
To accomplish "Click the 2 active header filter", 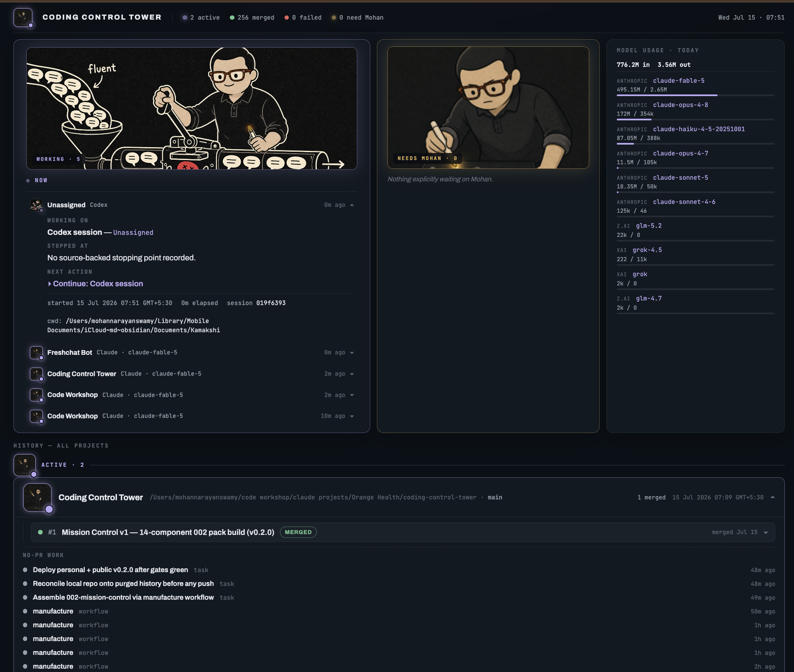I will coord(201,18).
